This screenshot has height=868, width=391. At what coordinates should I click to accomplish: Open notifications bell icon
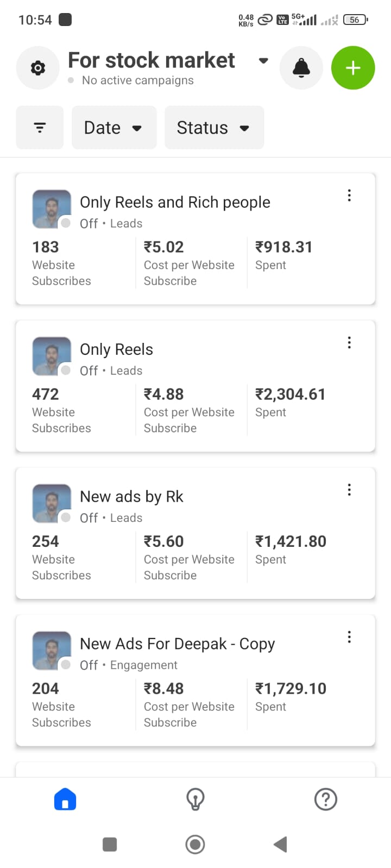click(x=301, y=68)
